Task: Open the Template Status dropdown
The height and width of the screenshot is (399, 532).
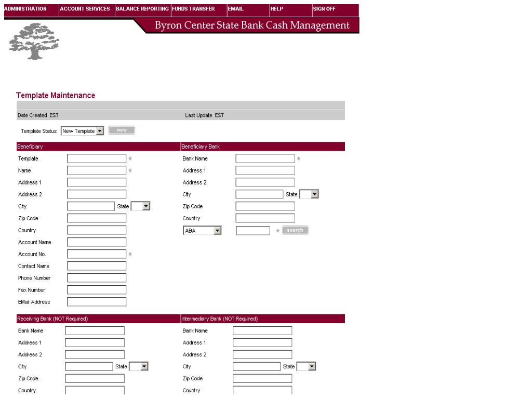Action: [x=82, y=131]
